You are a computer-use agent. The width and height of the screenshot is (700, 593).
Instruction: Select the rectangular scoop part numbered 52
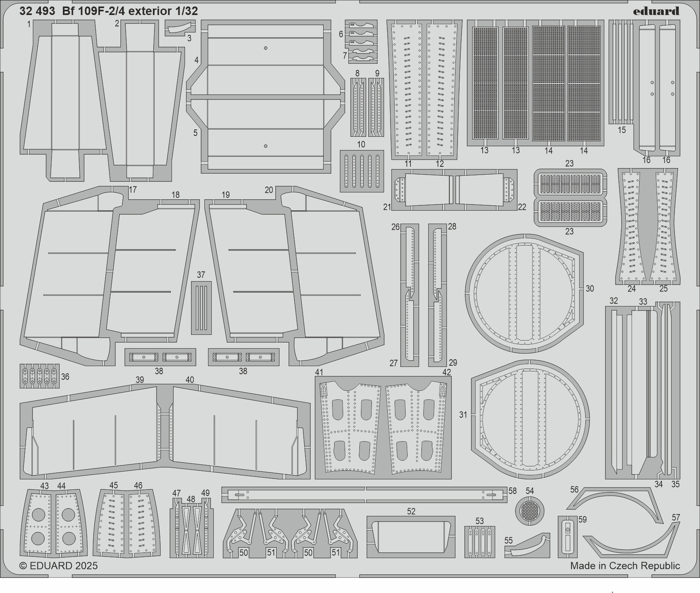(x=411, y=537)
